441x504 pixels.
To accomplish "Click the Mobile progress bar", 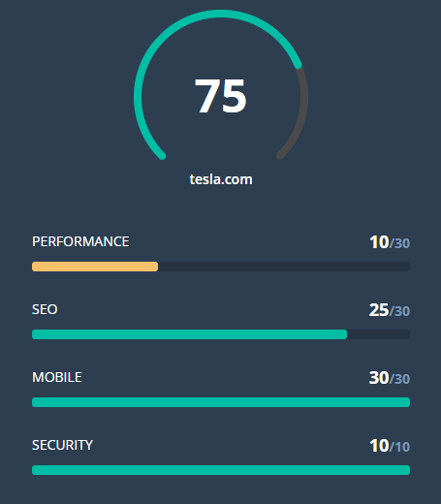I will (221, 402).
